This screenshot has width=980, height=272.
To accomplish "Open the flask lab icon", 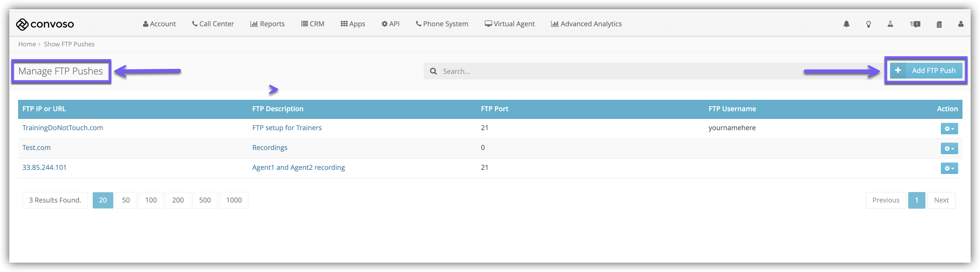I will (x=890, y=24).
